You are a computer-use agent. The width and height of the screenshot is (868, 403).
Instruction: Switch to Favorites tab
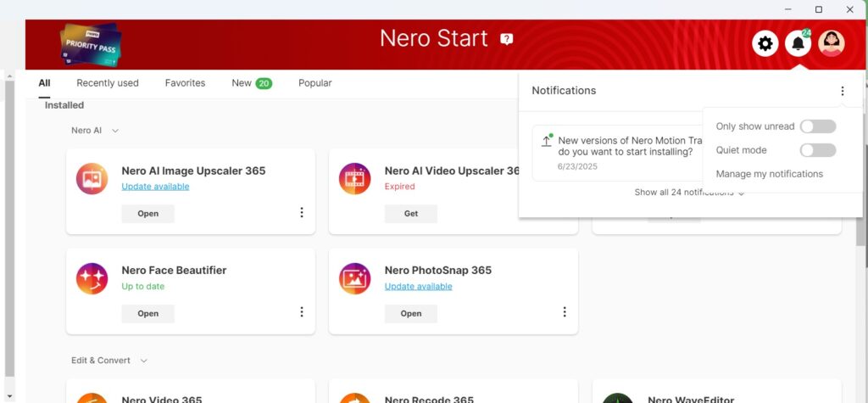[185, 83]
